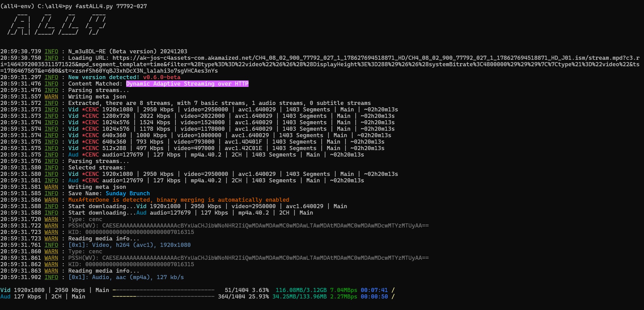The image size is (644, 310).
Task: Click 'N_m3u8DL-RE (Beta version) 20241203' text
Action: tap(128, 52)
